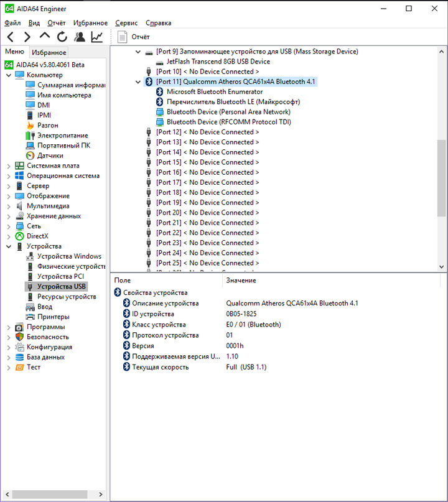Screen dimensions: 448x502
Task: Expand the Программы tree node
Action: [9, 327]
